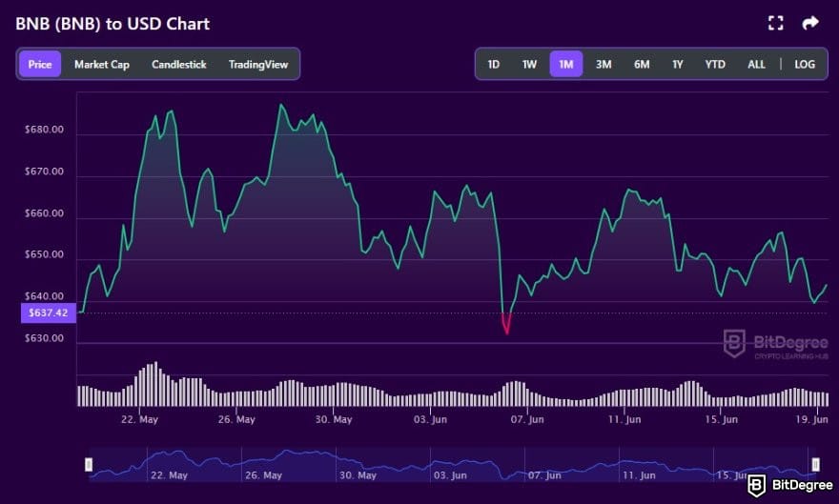Screen dimensions: 839x504
Task: Open the TradingView tab
Action: tap(258, 64)
